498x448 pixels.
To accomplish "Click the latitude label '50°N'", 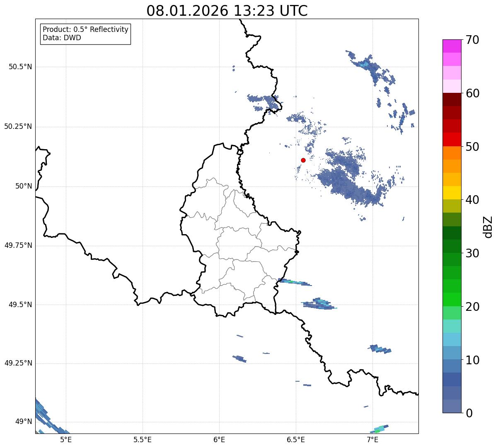I will point(24,186).
